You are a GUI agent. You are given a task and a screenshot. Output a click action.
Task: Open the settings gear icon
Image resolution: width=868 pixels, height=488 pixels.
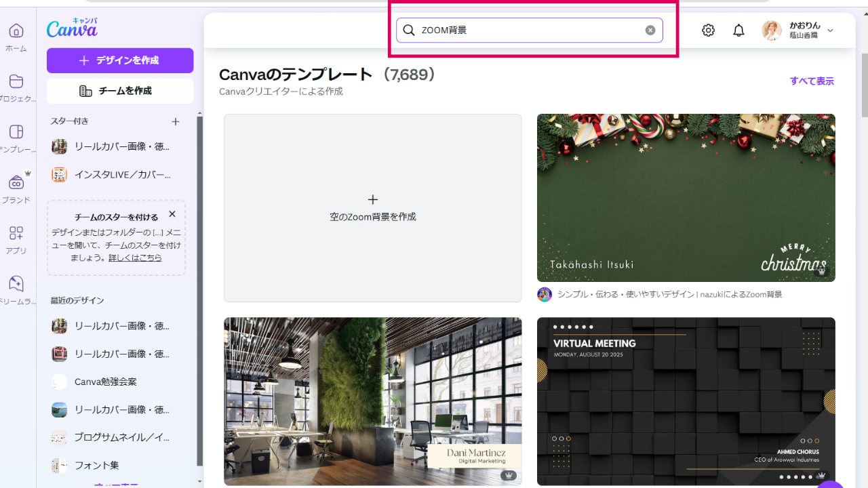tap(708, 30)
